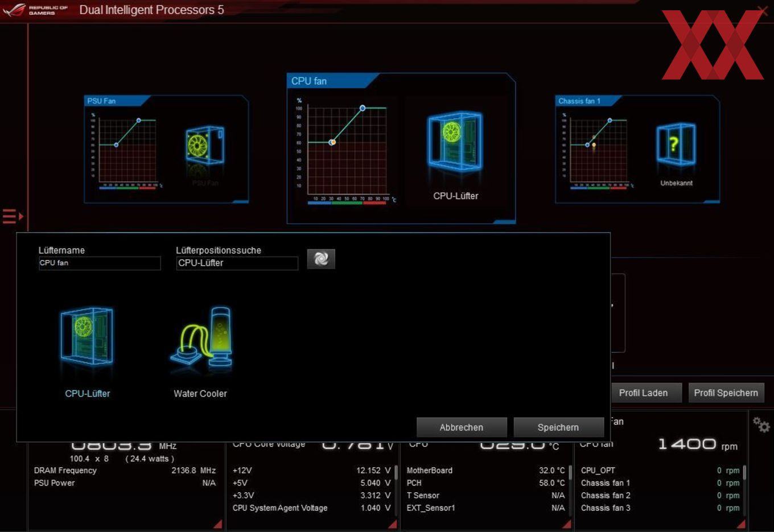The width and height of the screenshot is (774, 532).
Task: Select the PSU Fan card title
Action: pos(101,101)
